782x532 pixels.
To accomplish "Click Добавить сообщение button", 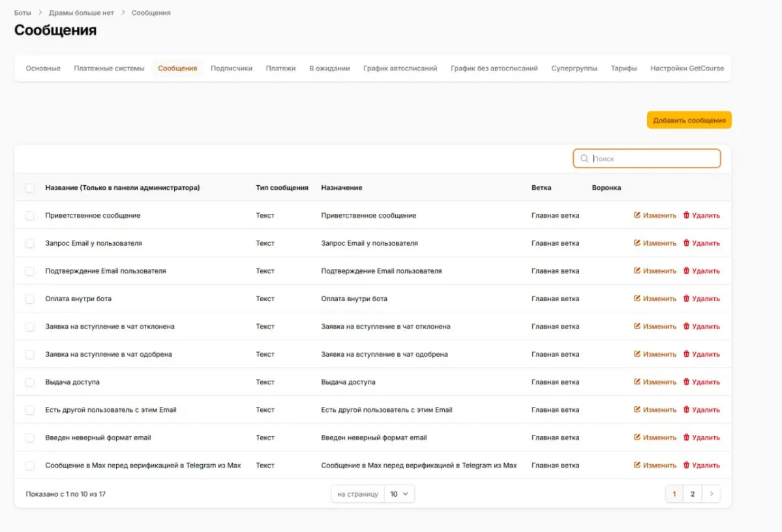I will [x=689, y=120].
